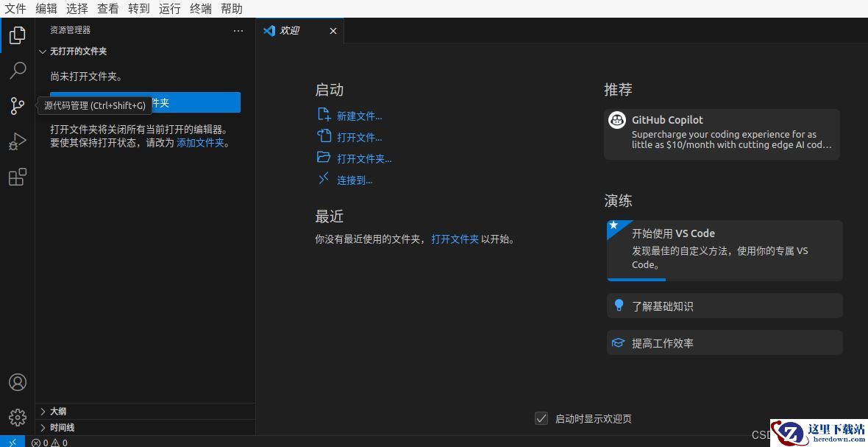This screenshot has width=868, height=447.
Task: Click the 资源管理器 panel title
Action: pos(71,30)
